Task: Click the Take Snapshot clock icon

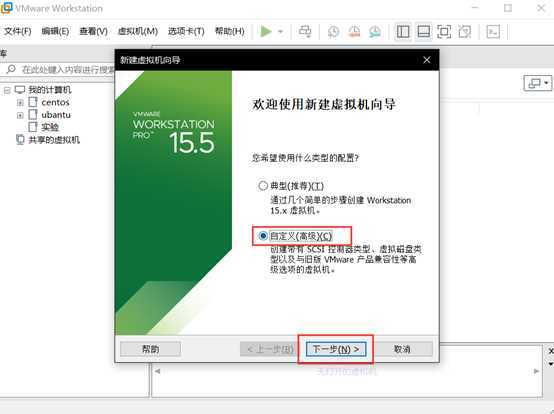Action: [333, 32]
